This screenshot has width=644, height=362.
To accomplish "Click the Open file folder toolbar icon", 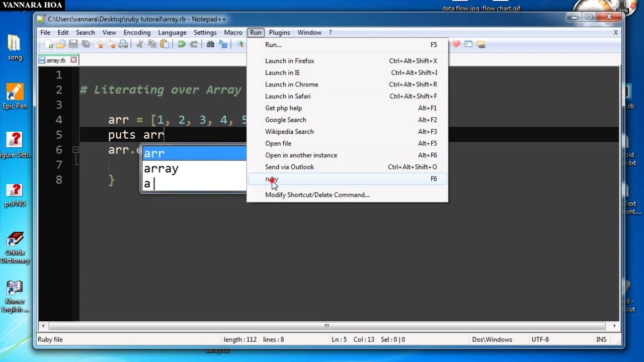I will 61,45.
